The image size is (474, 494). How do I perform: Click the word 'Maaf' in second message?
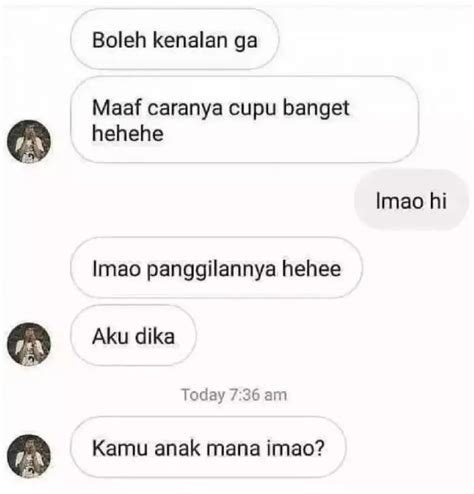(x=117, y=108)
